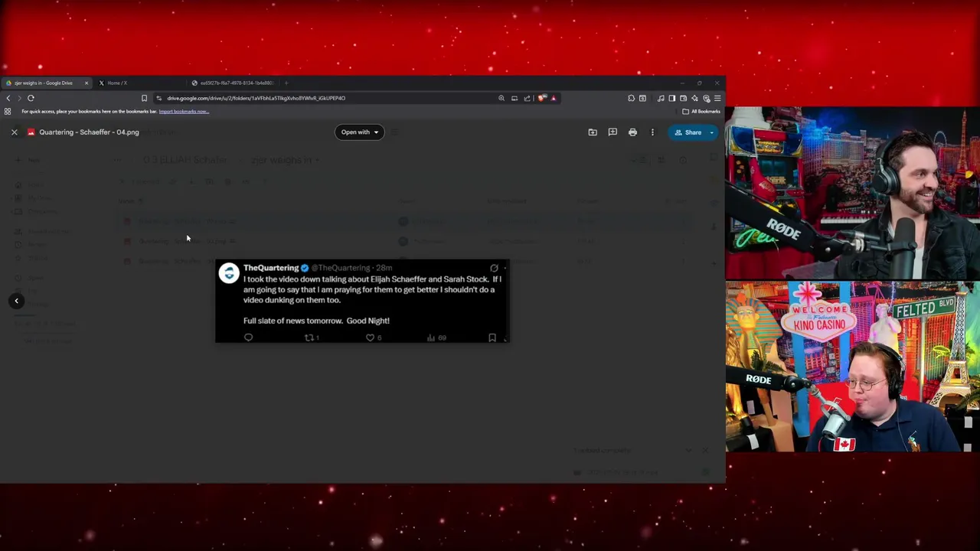Go to previous file with left arrow

tap(16, 301)
